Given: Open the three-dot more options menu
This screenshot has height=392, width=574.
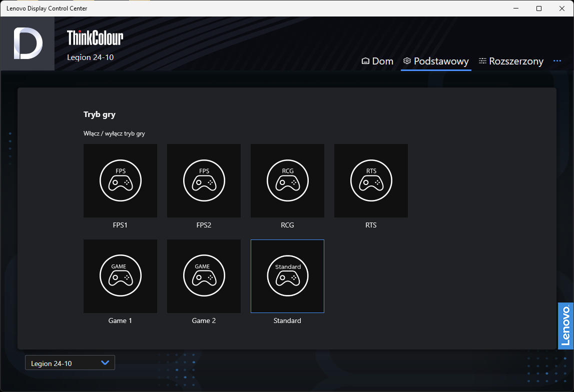Looking at the screenshot, I should [557, 61].
